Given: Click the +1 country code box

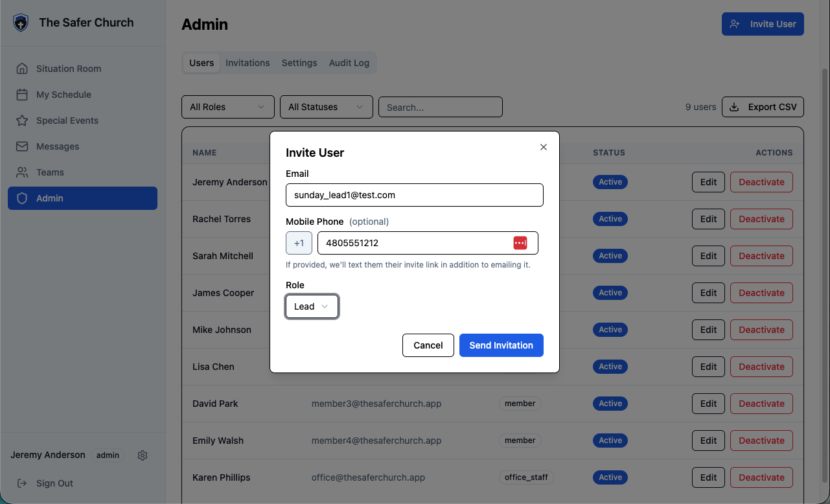Looking at the screenshot, I should click(x=299, y=243).
